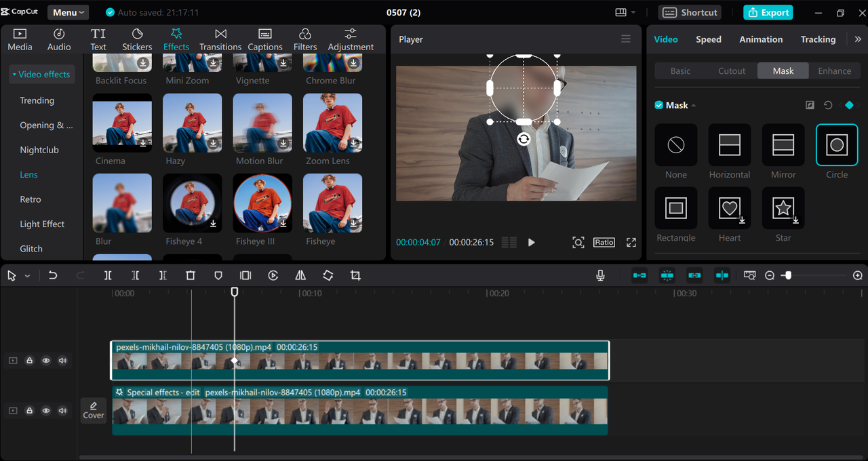Click the mask rotate handle in player
Screen dimensions: 868x461
click(524, 139)
